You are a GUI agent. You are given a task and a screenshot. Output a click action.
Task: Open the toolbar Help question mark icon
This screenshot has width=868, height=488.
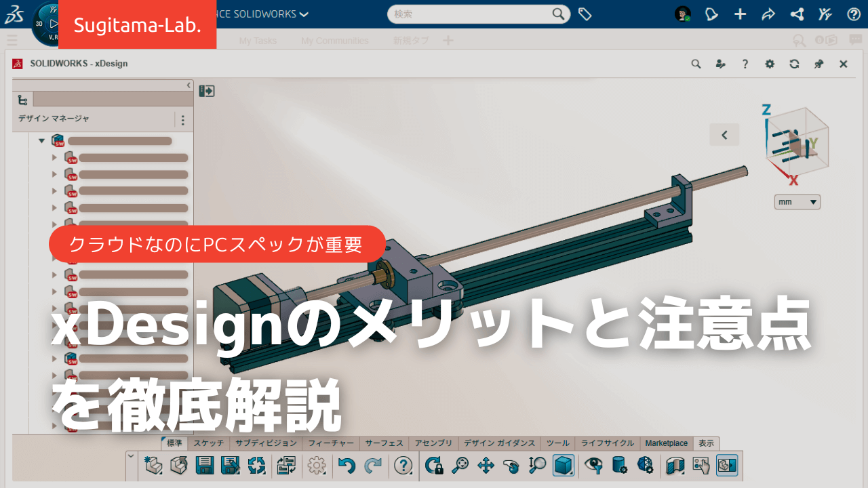(403, 465)
